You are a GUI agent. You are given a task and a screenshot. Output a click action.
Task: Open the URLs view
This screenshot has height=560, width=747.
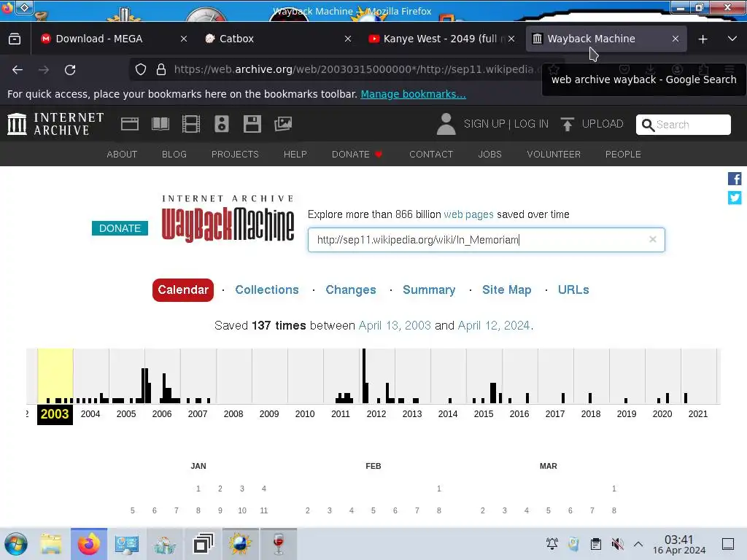(x=573, y=289)
